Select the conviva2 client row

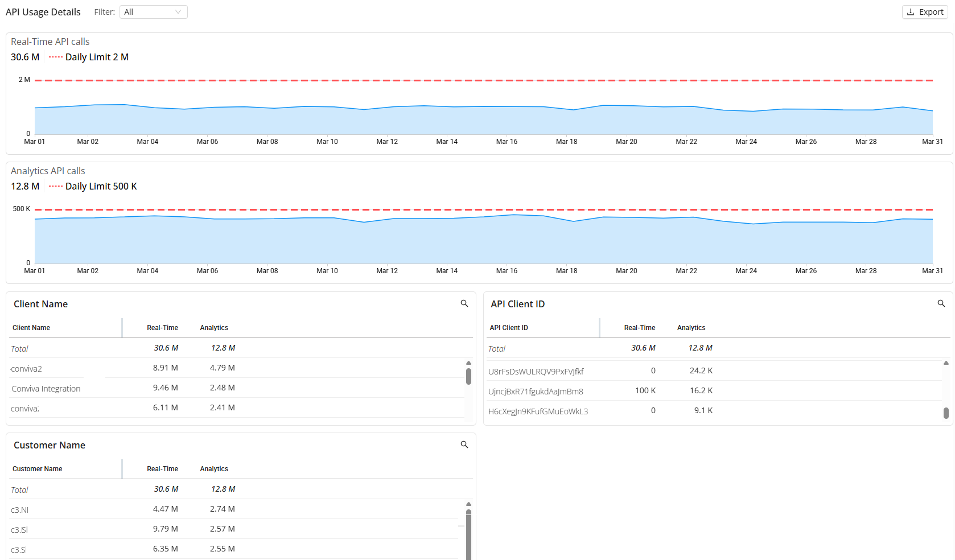point(27,369)
